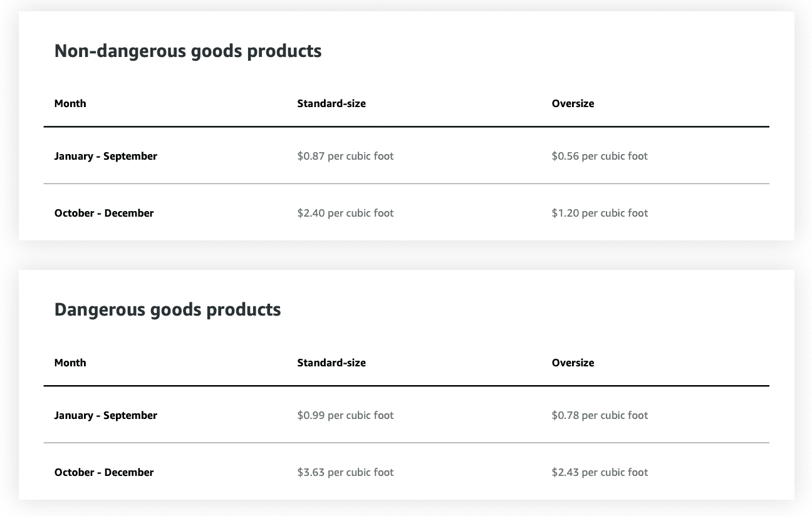812x516 pixels.
Task: Select the $3.63 per cubic foot rate
Action: point(345,472)
